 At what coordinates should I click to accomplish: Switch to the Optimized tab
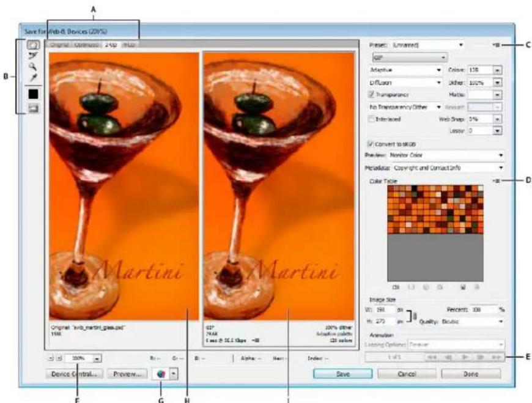click(86, 45)
